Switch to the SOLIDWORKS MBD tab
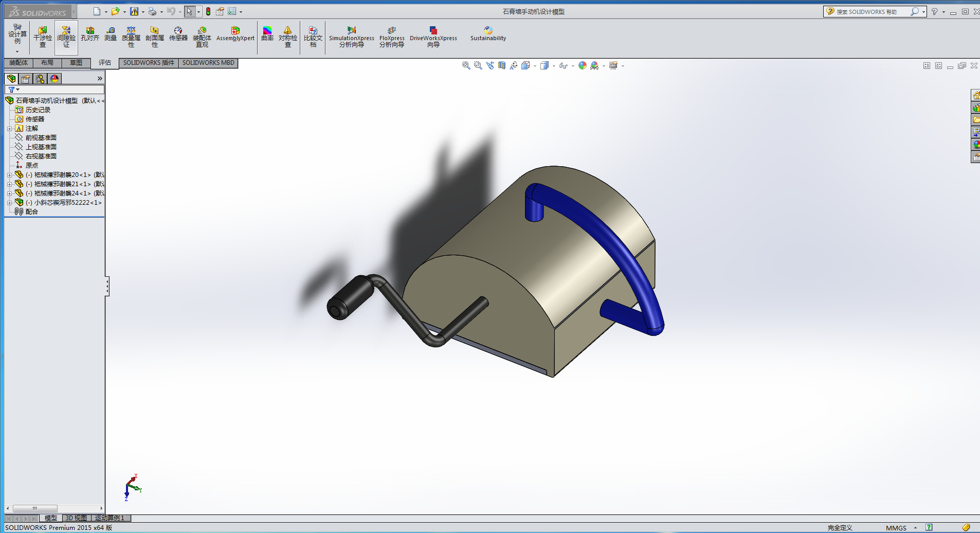This screenshot has width=980, height=533. point(208,63)
